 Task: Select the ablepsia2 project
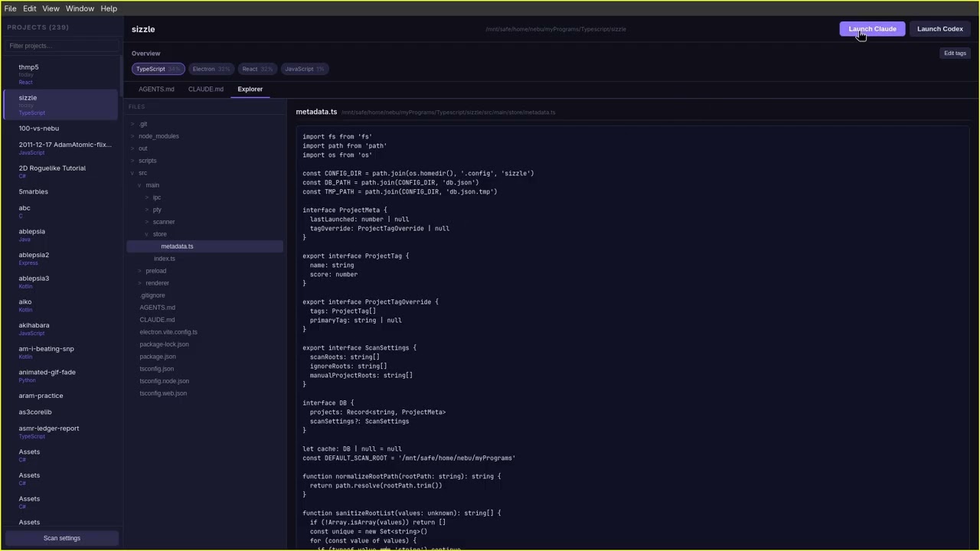click(61, 259)
